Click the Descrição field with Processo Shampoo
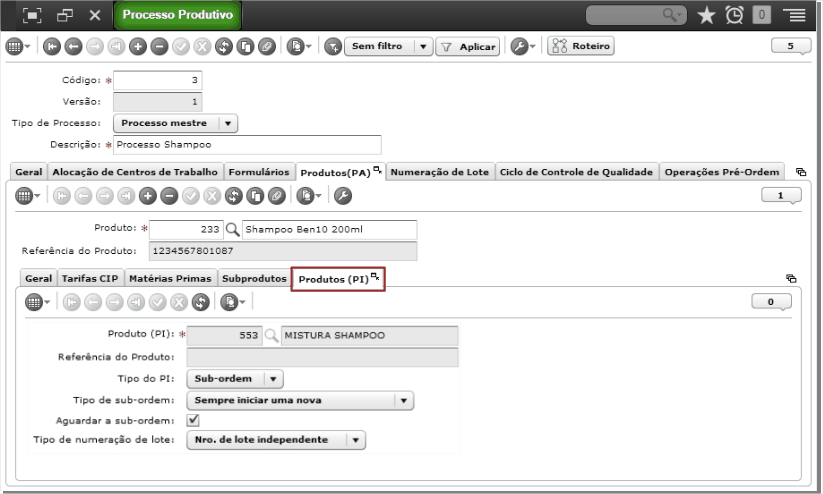 coord(247,145)
